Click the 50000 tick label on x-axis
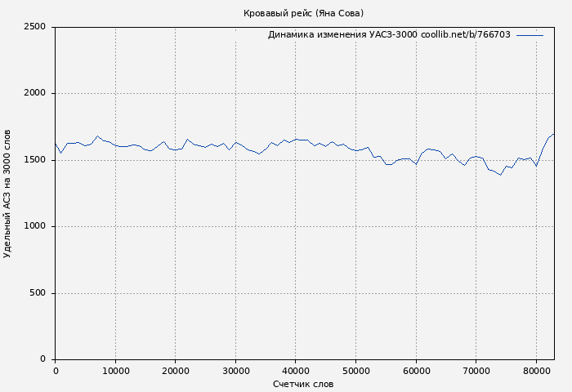This screenshot has height=392, width=572. click(x=355, y=372)
